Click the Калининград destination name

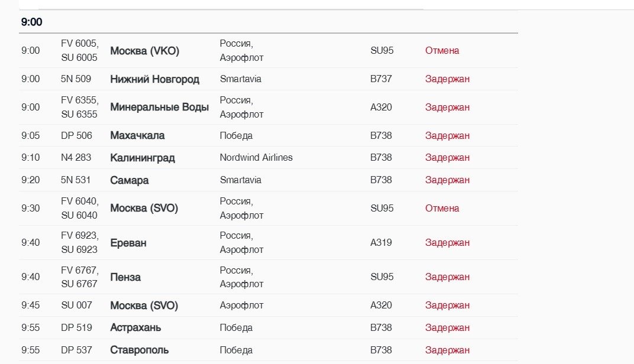point(142,158)
